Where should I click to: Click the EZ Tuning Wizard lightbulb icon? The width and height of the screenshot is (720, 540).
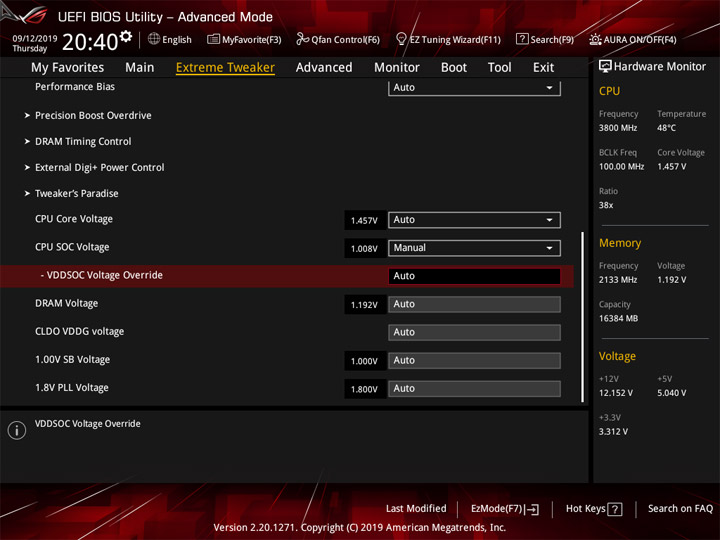(x=401, y=39)
